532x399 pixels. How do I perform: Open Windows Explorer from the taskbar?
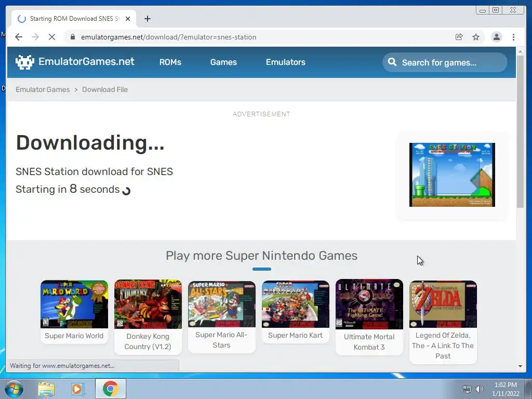coord(46,389)
